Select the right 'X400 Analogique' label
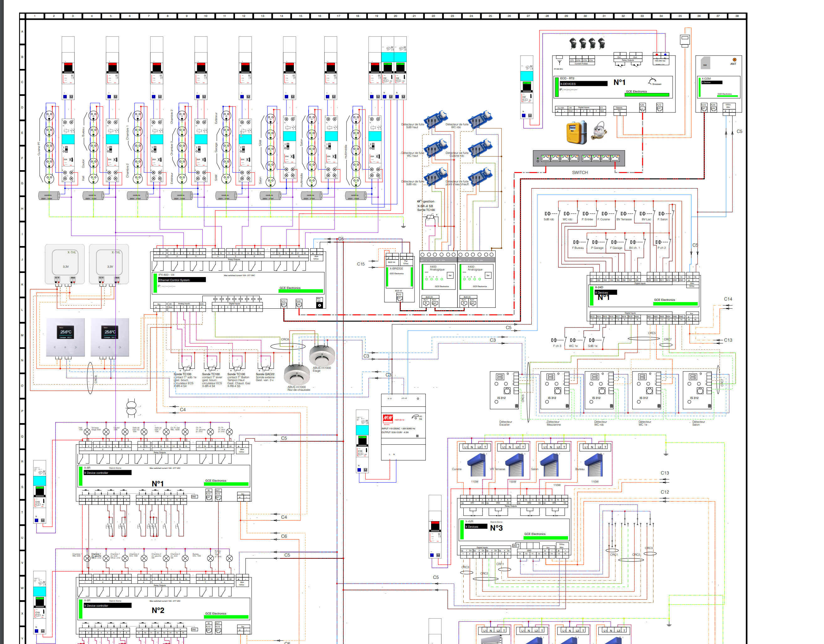824x644 pixels. pos(475,268)
